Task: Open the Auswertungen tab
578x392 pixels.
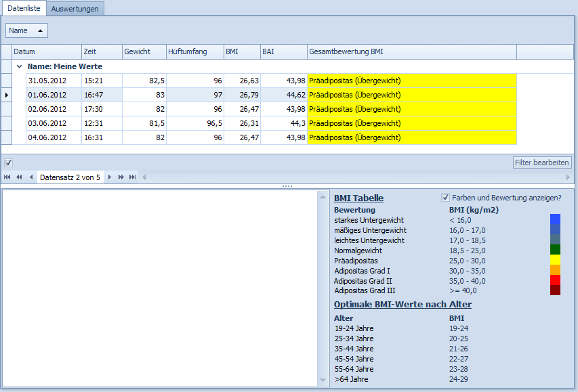Action: 75,9
